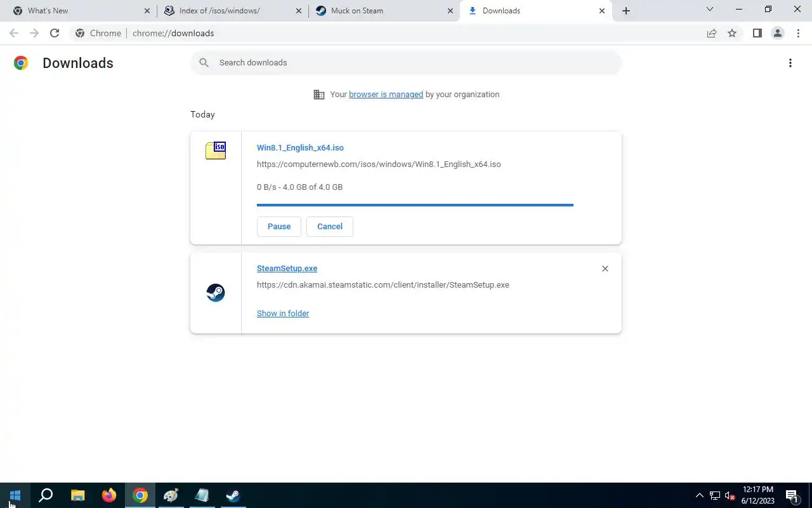The height and width of the screenshot is (508, 812).
Task: Click Show in folder for SteamSetup.exe
Action: (x=283, y=314)
